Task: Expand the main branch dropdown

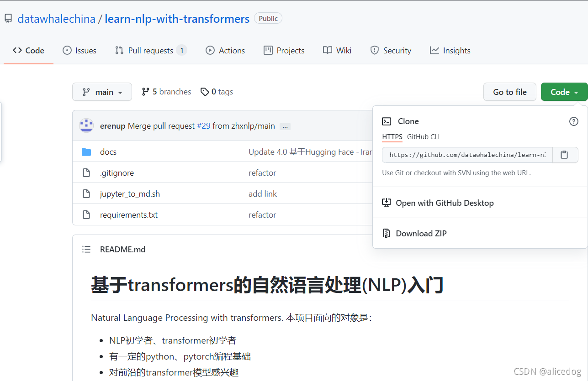Action: (x=102, y=92)
